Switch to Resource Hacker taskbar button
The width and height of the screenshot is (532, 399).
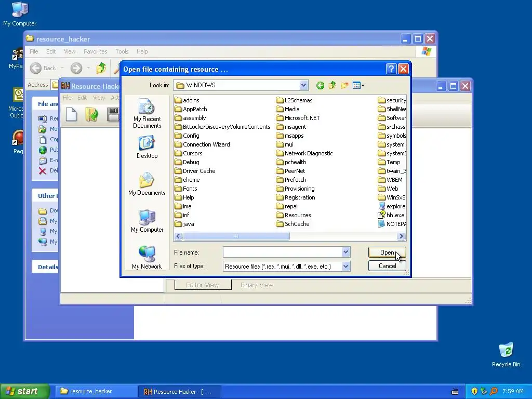180,392
